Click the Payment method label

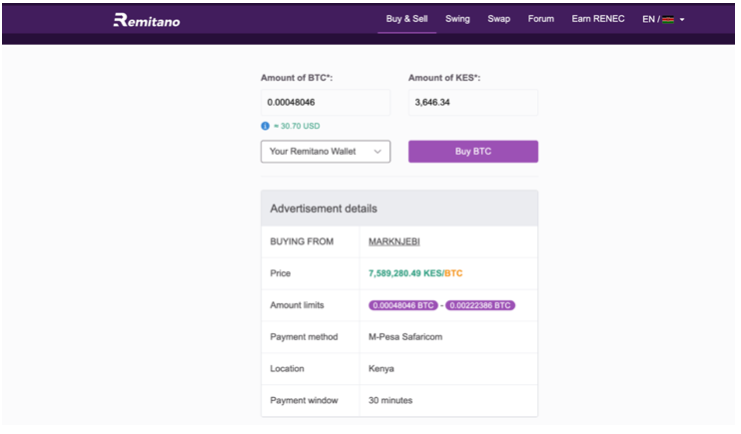tap(304, 337)
